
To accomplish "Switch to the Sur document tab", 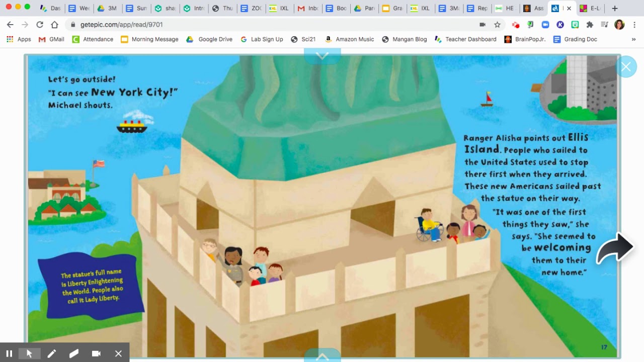I will click(x=137, y=8).
